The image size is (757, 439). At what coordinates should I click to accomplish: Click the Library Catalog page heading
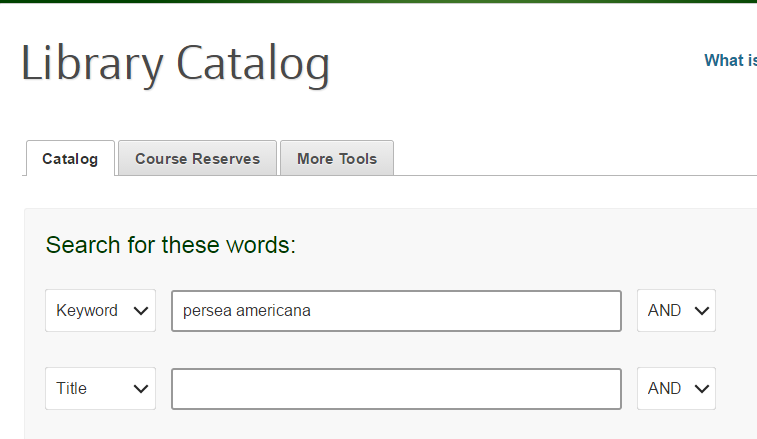point(175,63)
